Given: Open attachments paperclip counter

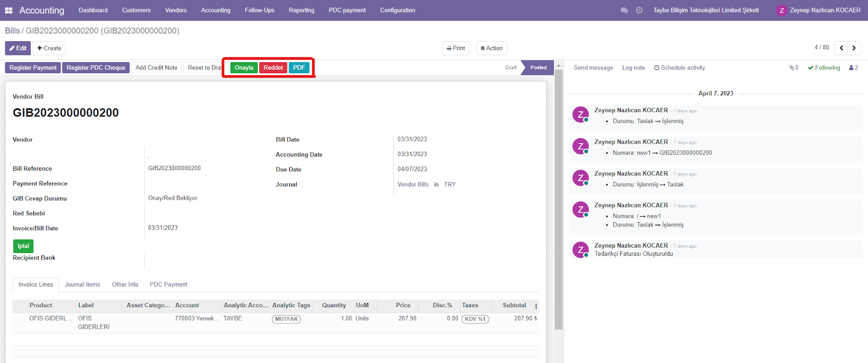Looking at the screenshot, I should pyautogui.click(x=794, y=68).
